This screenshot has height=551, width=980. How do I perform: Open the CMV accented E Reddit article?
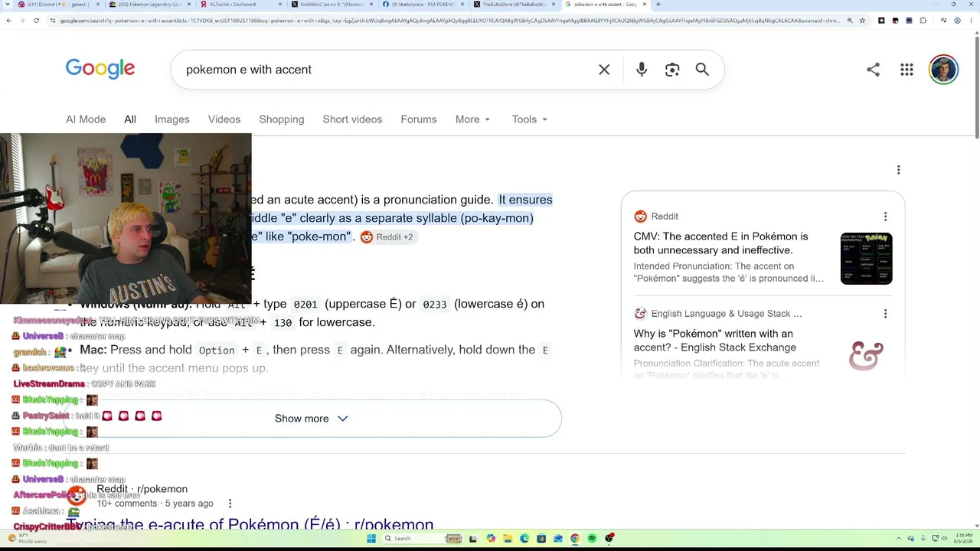[x=720, y=243]
